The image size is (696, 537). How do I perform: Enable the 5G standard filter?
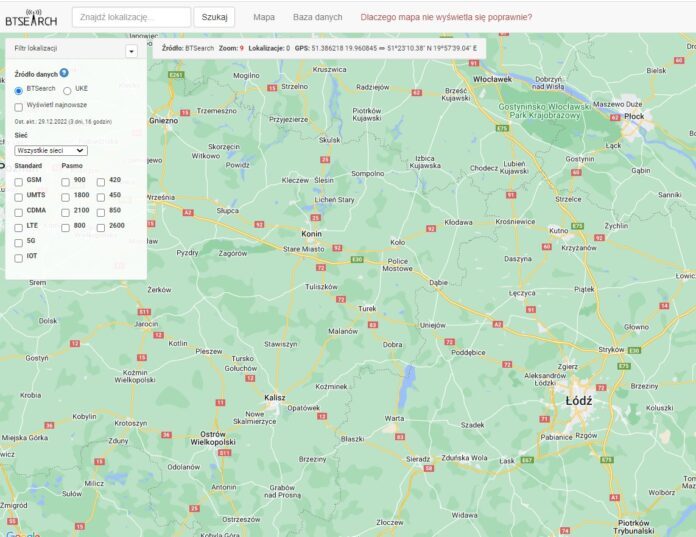click(x=19, y=242)
